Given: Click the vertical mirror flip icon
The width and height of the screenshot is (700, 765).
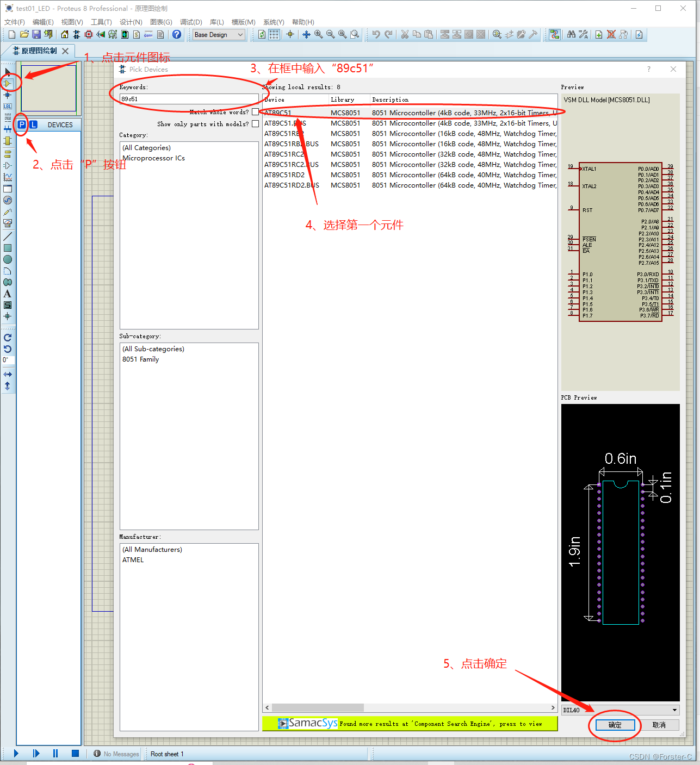Looking at the screenshot, I should (8, 386).
